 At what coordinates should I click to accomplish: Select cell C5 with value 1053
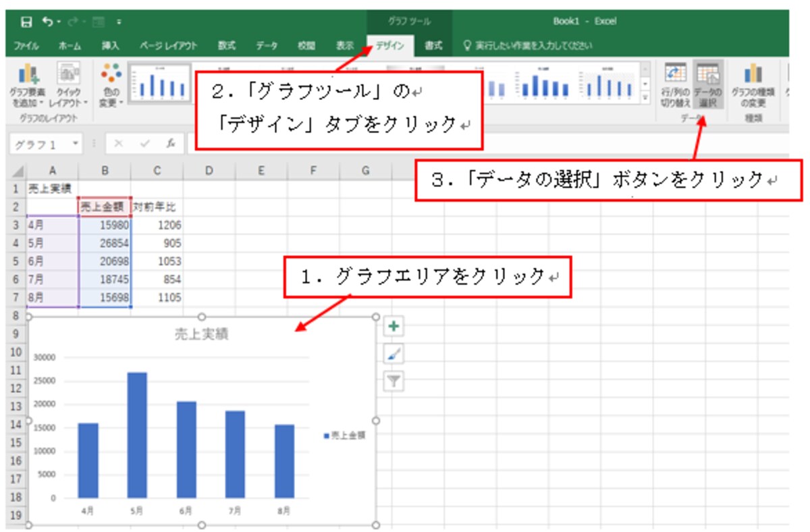(x=157, y=261)
